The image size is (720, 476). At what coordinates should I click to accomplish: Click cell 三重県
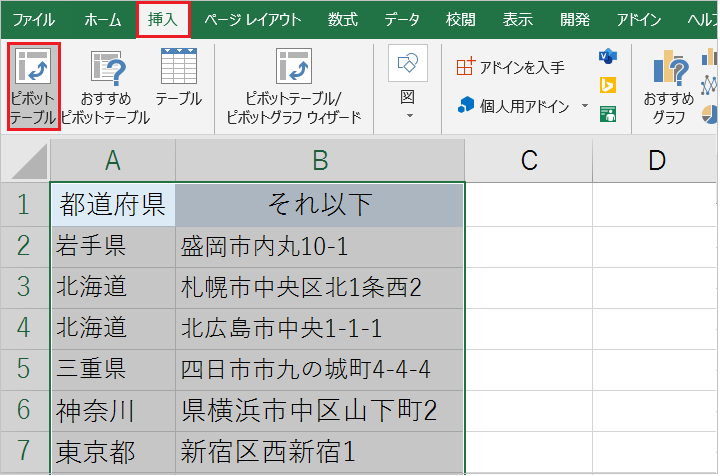pos(113,370)
